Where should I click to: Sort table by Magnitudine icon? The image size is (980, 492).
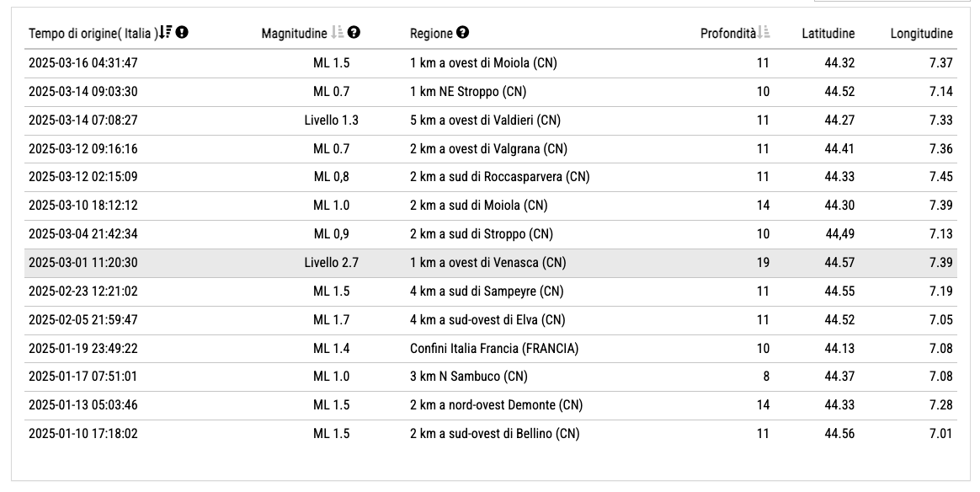pyautogui.click(x=338, y=33)
